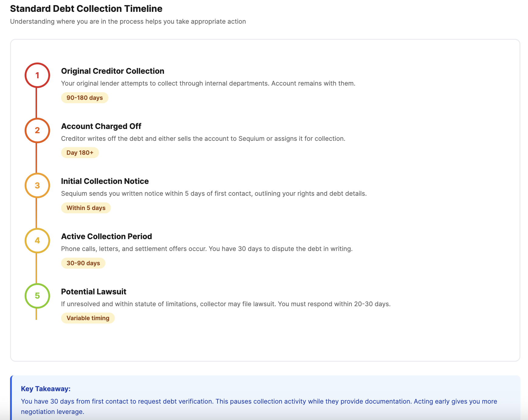528x420 pixels.
Task: Click the Key Takeaway label
Action: [46, 389]
